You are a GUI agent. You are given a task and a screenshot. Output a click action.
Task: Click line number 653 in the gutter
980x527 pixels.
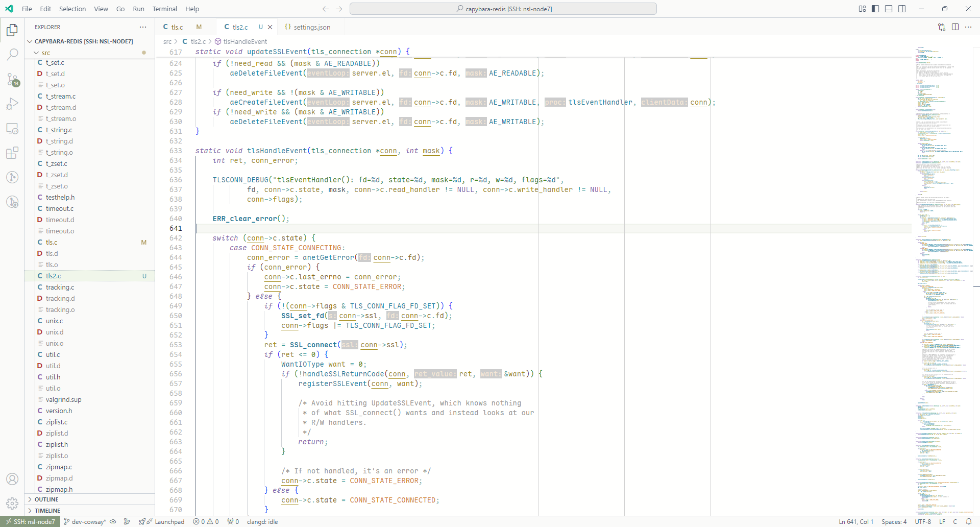[176, 345]
